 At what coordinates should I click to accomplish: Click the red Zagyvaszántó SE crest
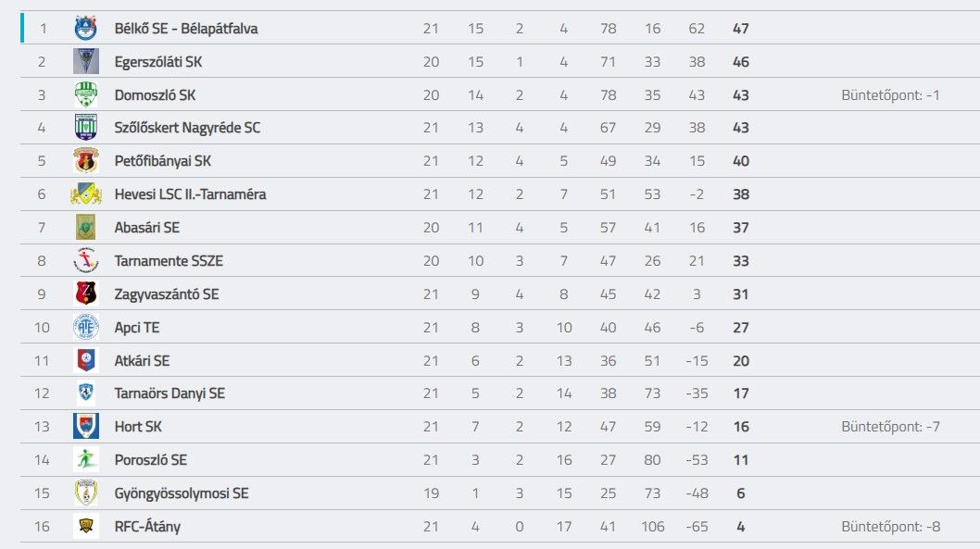tap(85, 293)
